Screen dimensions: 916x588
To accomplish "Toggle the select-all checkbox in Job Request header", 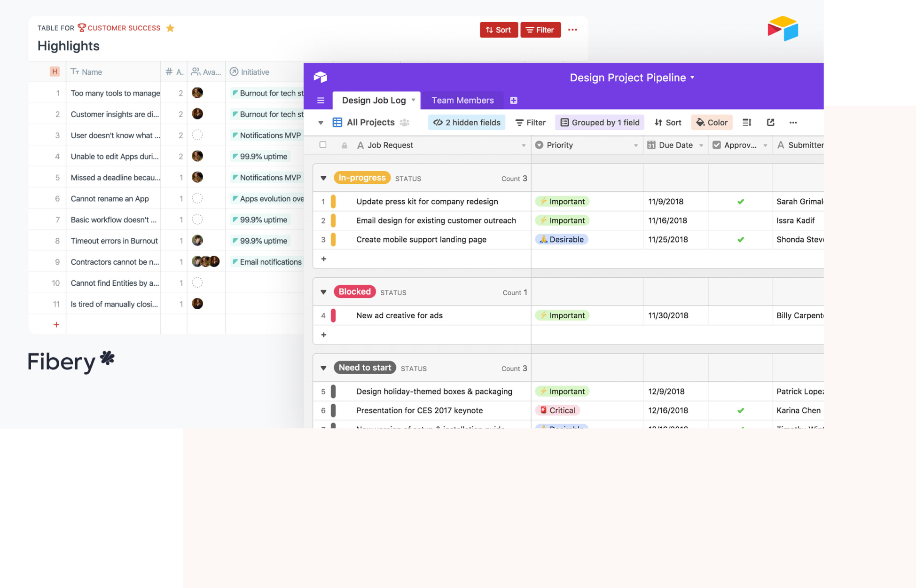I will [323, 145].
